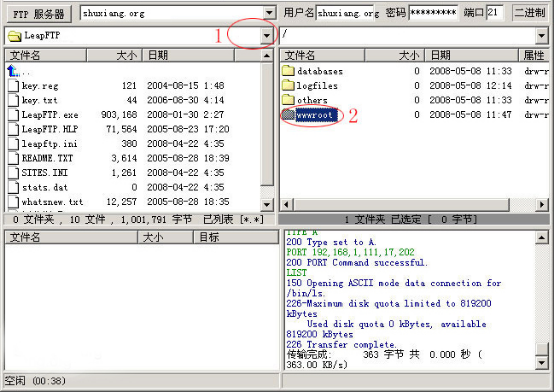Expand the remote path dropdown
This screenshot has width=554, height=392.
[x=541, y=35]
